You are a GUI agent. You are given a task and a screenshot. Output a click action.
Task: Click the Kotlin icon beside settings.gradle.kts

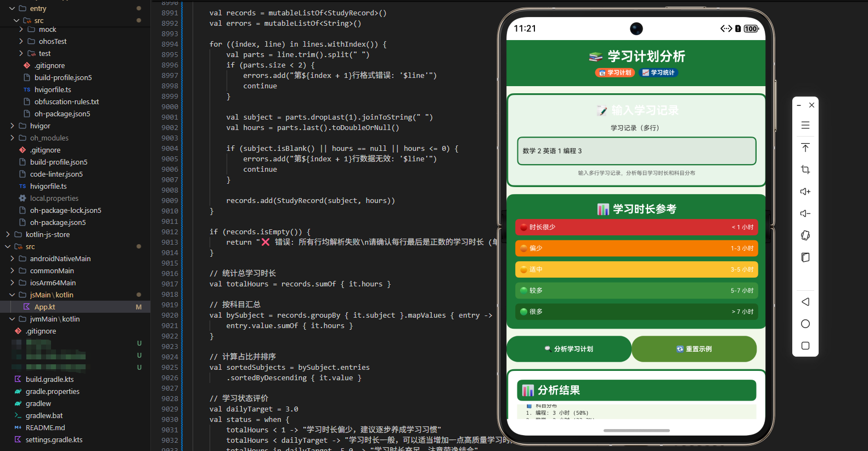(x=18, y=439)
